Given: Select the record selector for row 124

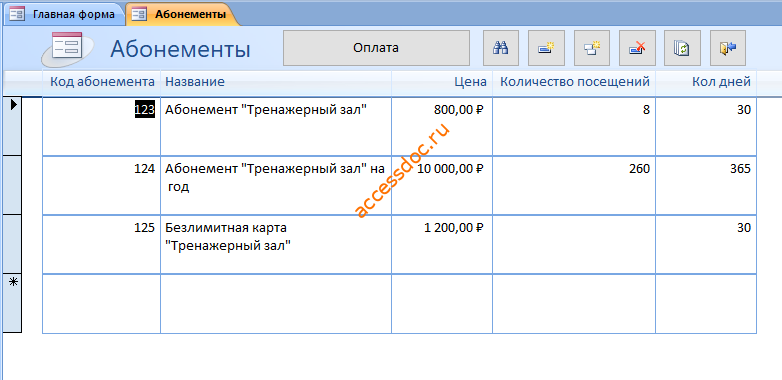Looking at the screenshot, I should pos(12,185).
